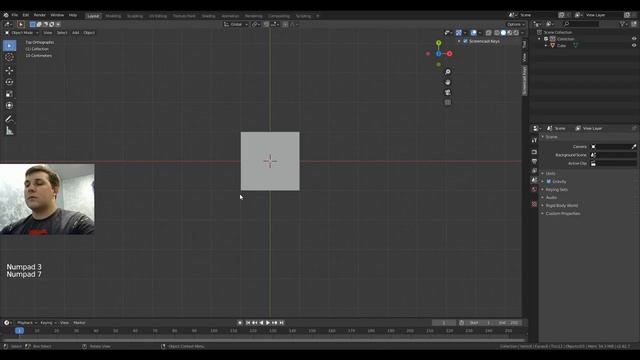
Task: Click the red X axis gizmo ball
Action: click(x=449, y=53)
